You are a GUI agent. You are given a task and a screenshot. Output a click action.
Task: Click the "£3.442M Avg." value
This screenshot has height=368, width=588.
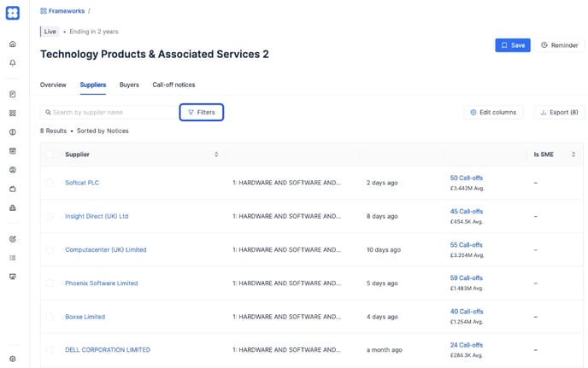pos(467,188)
